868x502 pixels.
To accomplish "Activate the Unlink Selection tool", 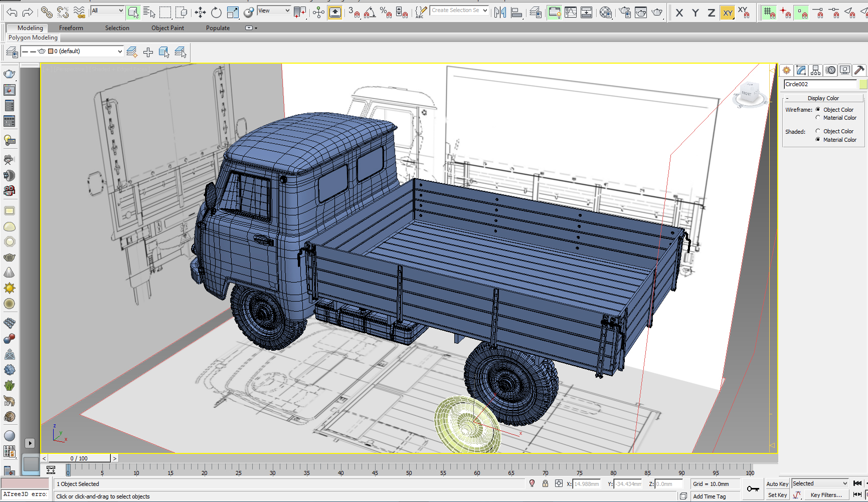I will coord(63,12).
